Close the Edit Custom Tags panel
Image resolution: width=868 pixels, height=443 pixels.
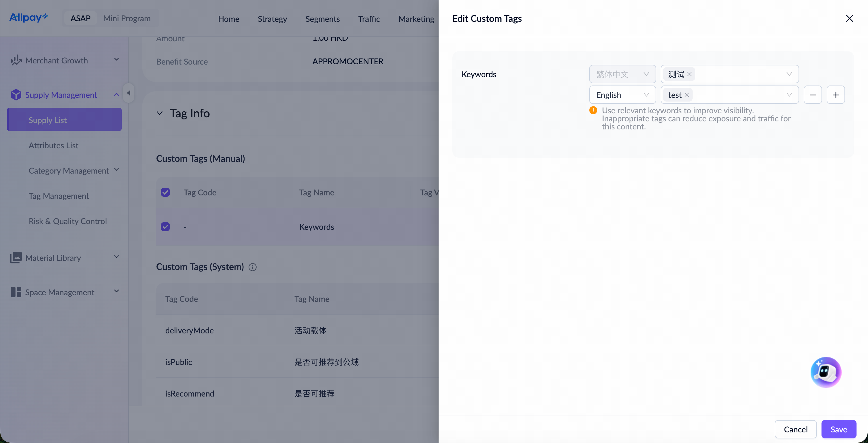pos(849,19)
